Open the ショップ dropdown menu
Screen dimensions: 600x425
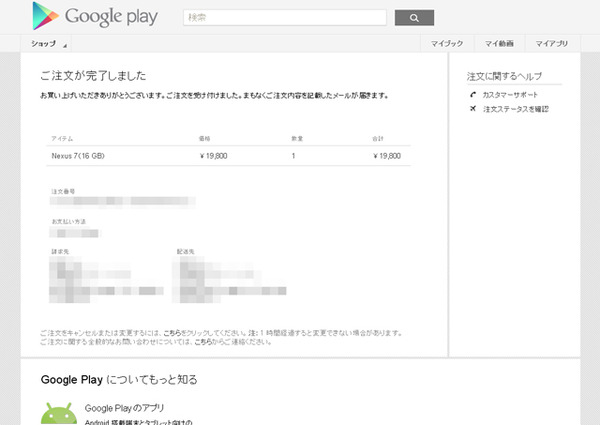[x=46, y=44]
